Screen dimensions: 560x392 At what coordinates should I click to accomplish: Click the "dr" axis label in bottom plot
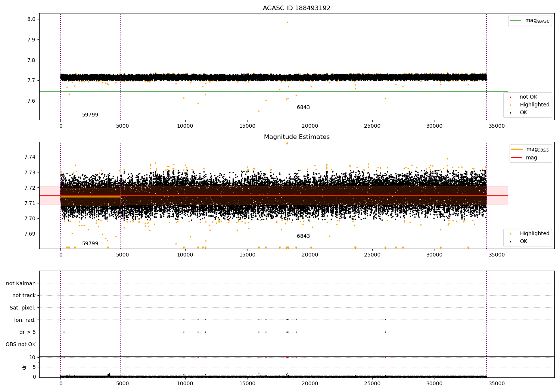coord(24,367)
